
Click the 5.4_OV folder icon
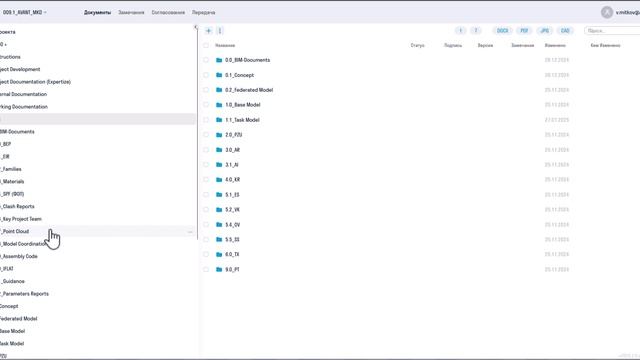pos(219,224)
